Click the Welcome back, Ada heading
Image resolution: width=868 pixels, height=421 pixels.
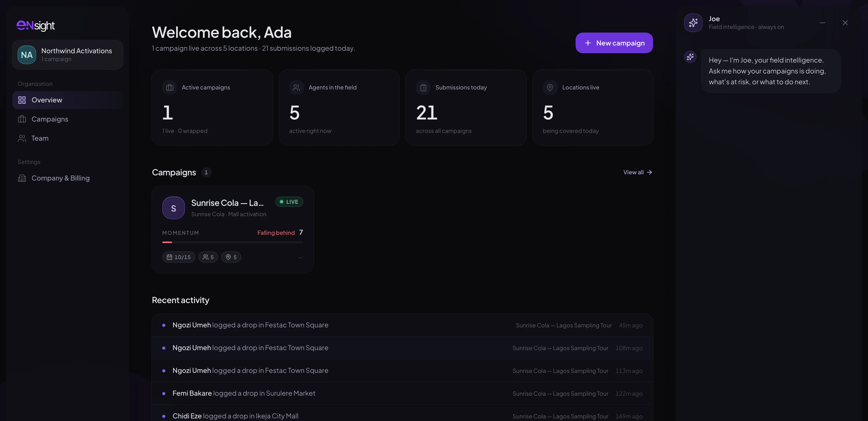222,32
